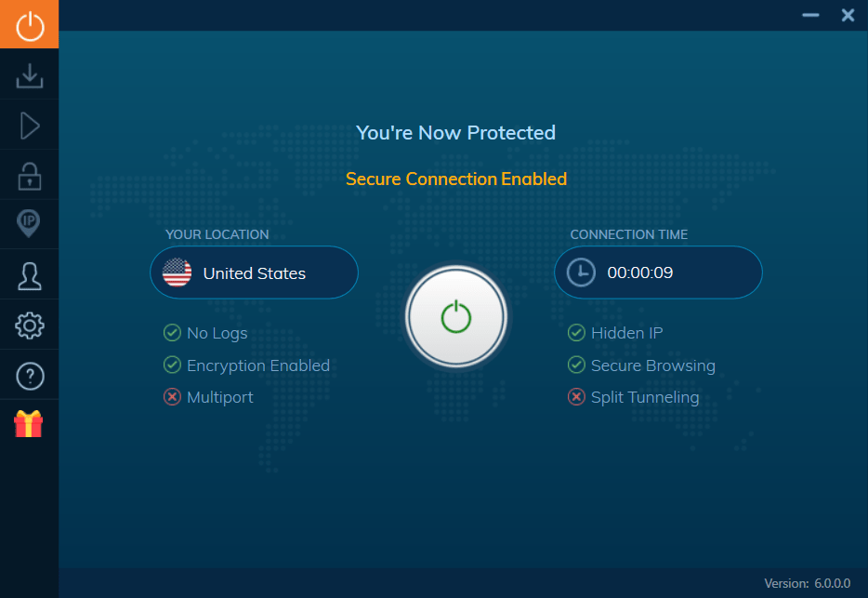Viewport: 868px width, 598px height.
Task: Select the You're Now Protected title
Action: click(455, 132)
